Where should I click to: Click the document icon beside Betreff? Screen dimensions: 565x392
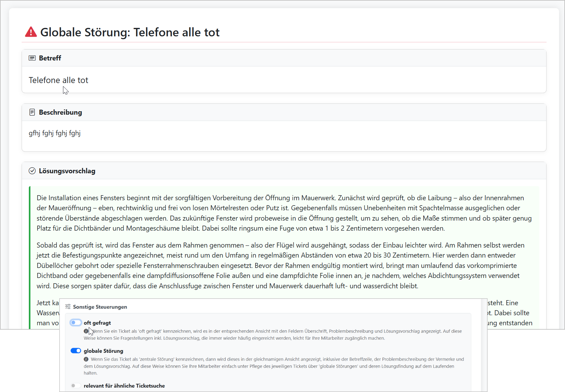pos(32,58)
